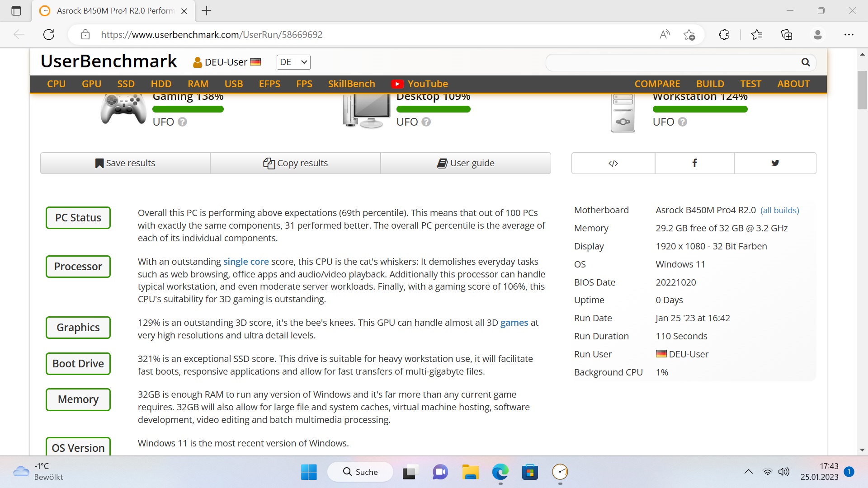Click the search magnifier icon
This screenshot has height=488, width=868.
(805, 62)
